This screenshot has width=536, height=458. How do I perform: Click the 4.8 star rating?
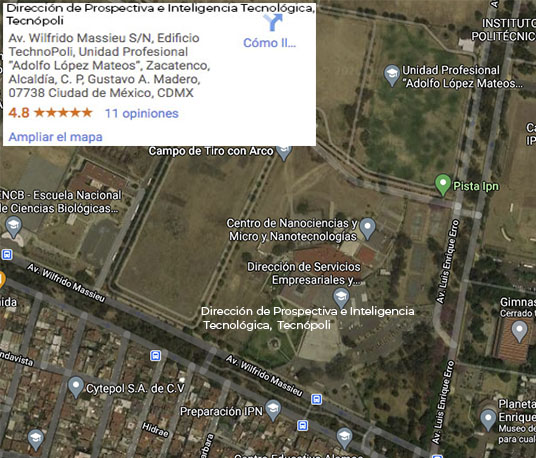tap(50, 112)
